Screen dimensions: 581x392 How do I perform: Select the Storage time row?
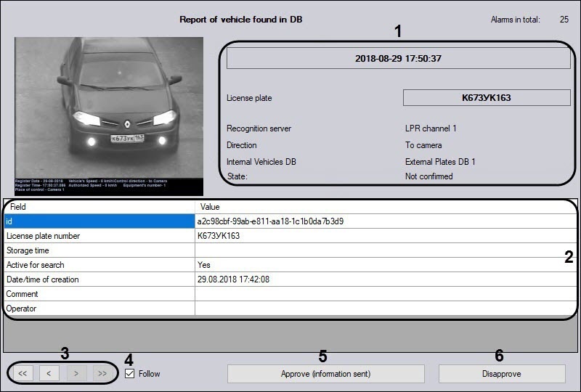(x=99, y=250)
